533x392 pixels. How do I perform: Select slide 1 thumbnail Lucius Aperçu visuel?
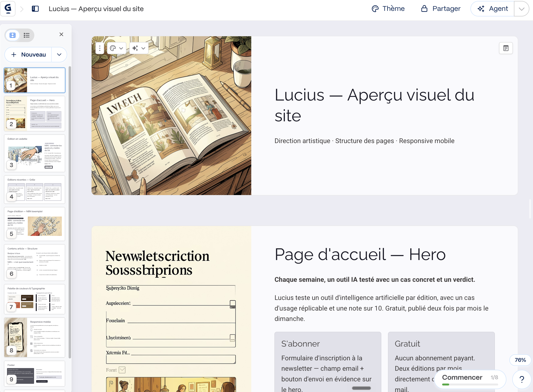pyautogui.click(x=35, y=80)
